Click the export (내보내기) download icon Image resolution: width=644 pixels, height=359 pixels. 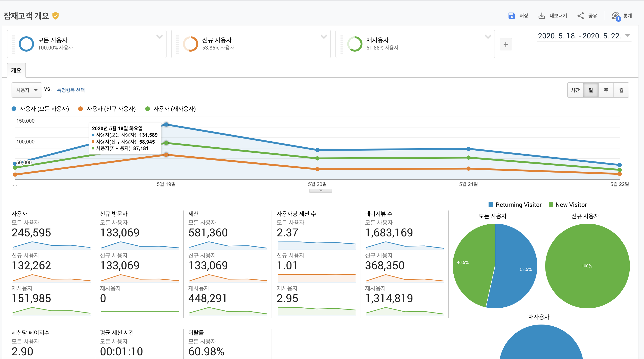(541, 16)
